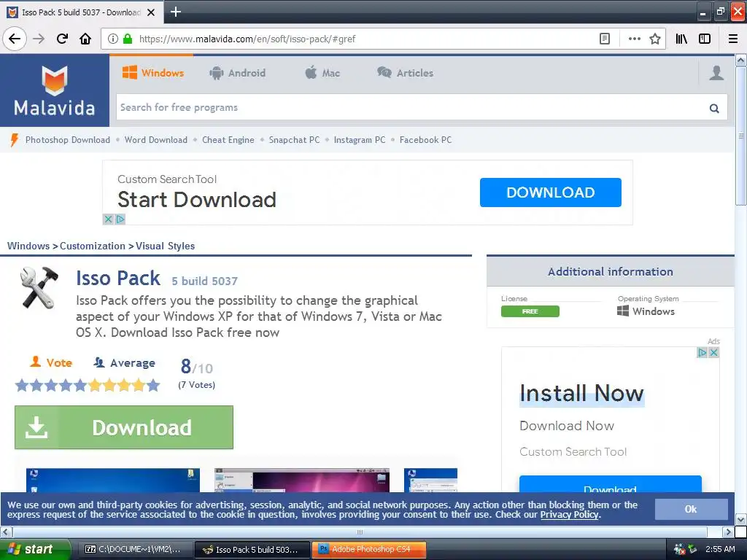Open the purple Mac-style screenshot thumbnail
Screen dimensions: 747x560
click(301, 480)
